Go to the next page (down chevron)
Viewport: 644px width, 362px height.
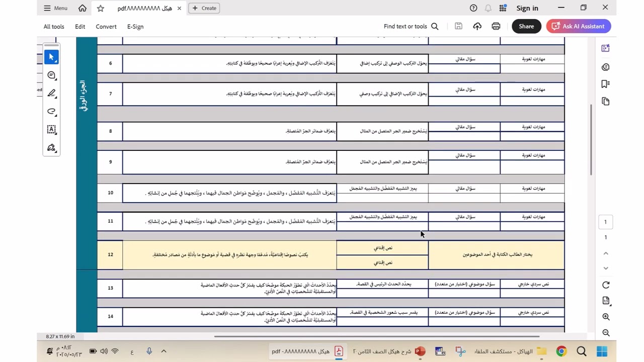[x=606, y=268]
